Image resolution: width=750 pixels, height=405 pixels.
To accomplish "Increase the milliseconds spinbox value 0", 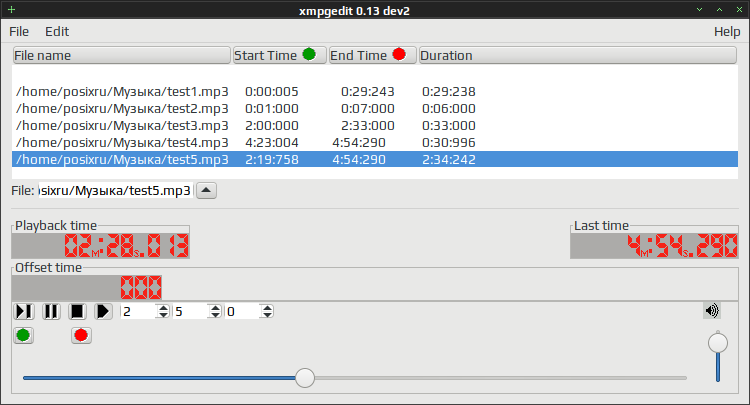I will (267, 308).
